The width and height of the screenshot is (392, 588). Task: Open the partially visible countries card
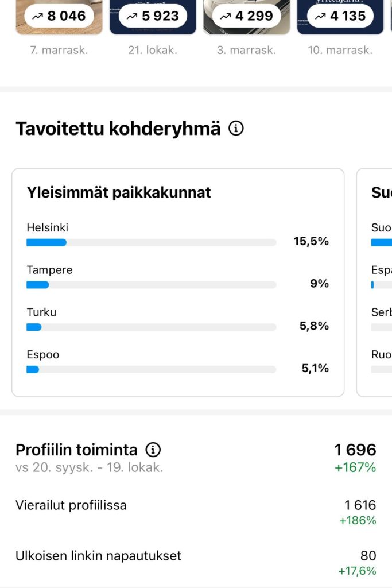point(376,281)
